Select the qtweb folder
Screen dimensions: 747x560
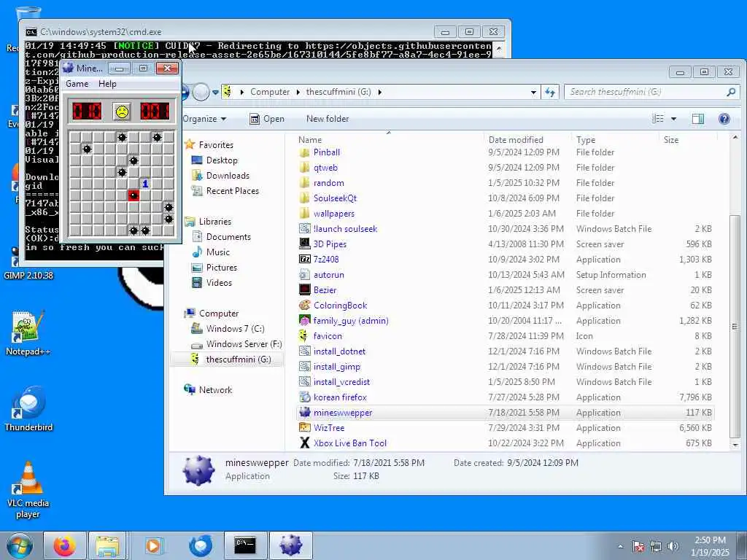[x=325, y=168]
